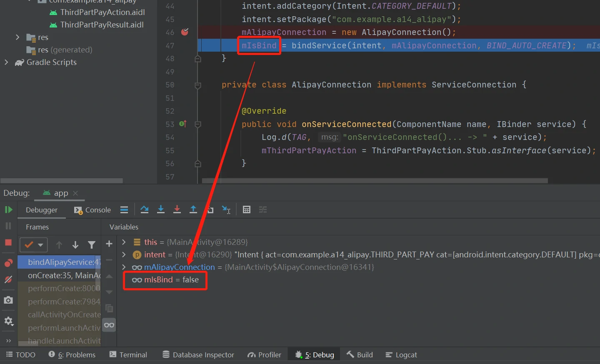Select the onCreate:35 stack frame
The height and width of the screenshot is (364, 600).
pyautogui.click(x=62, y=275)
